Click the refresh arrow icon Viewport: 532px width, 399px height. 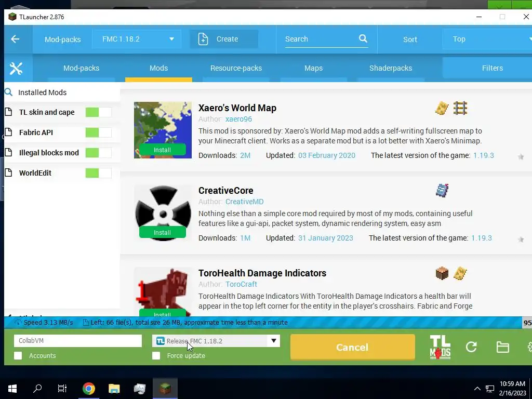point(471,347)
